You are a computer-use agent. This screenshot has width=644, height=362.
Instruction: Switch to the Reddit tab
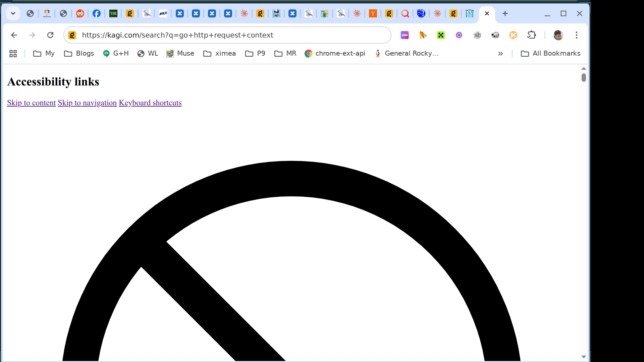tap(80, 13)
